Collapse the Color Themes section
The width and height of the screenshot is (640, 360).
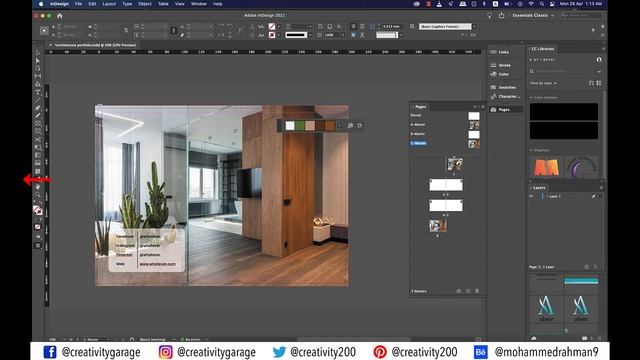(x=531, y=98)
